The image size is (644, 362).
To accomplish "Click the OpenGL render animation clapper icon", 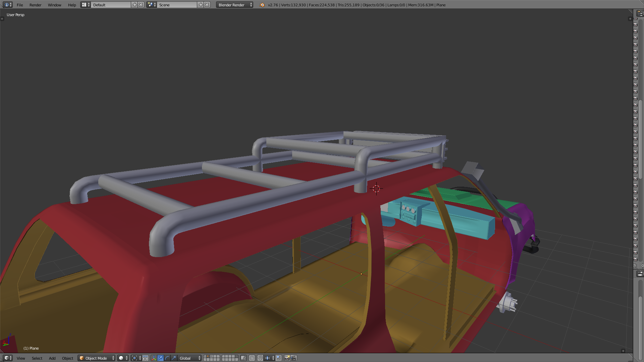I will click(293, 358).
